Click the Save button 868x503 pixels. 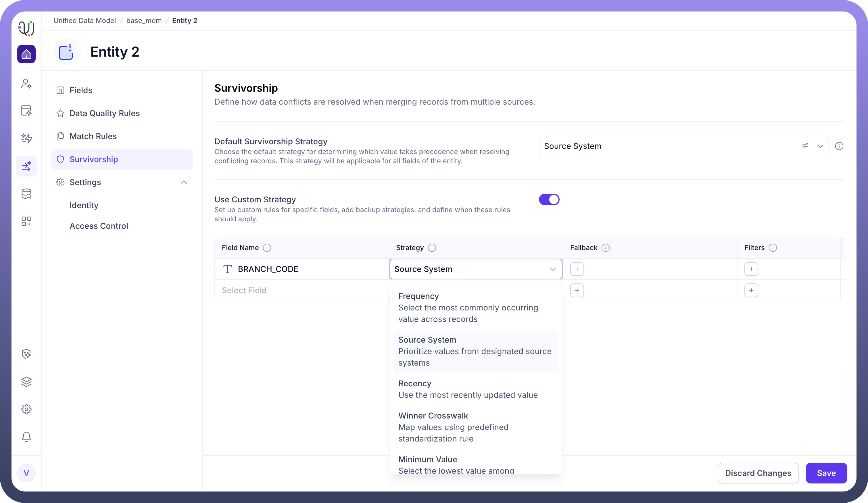[826, 473]
